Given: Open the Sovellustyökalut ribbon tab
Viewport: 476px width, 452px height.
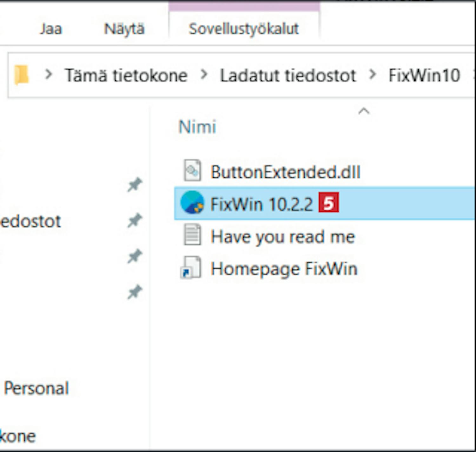Looking at the screenshot, I should [x=244, y=29].
